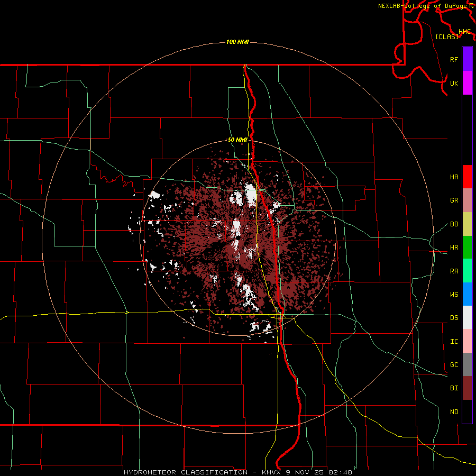Screen dimensions: 476x476
Task: Choose the BI dark red legend swatch
Action: [467, 388]
